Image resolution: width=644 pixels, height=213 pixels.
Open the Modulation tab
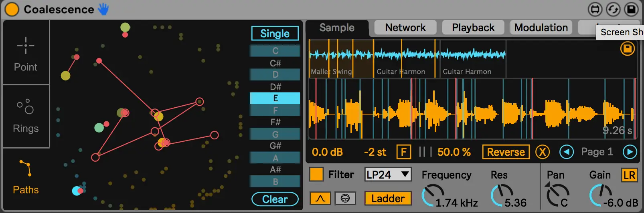coord(541,28)
